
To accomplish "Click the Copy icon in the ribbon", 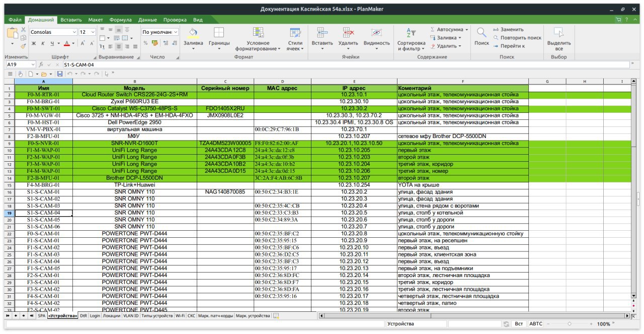I will coord(23,38).
